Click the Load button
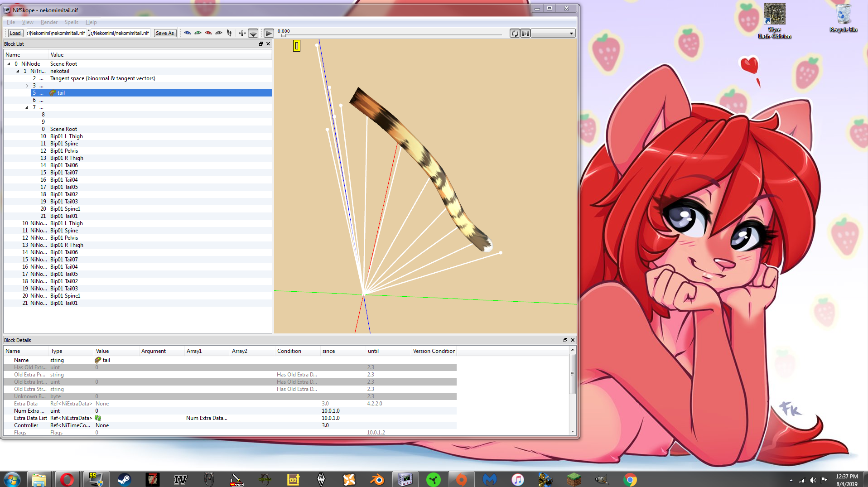This screenshot has width=868, height=487. coord(15,33)
